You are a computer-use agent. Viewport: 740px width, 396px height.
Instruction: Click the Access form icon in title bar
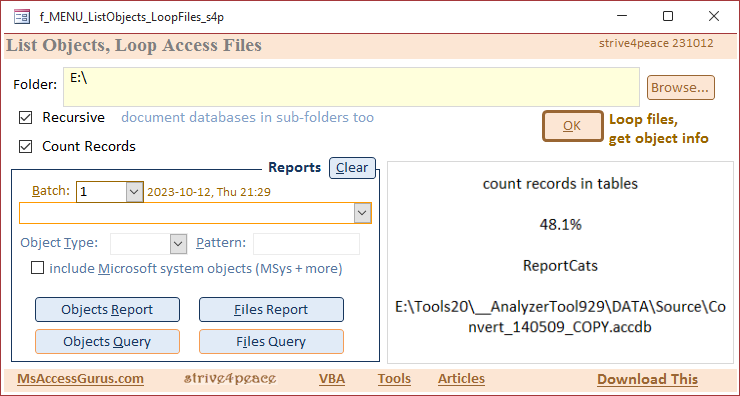click(22, 17)
